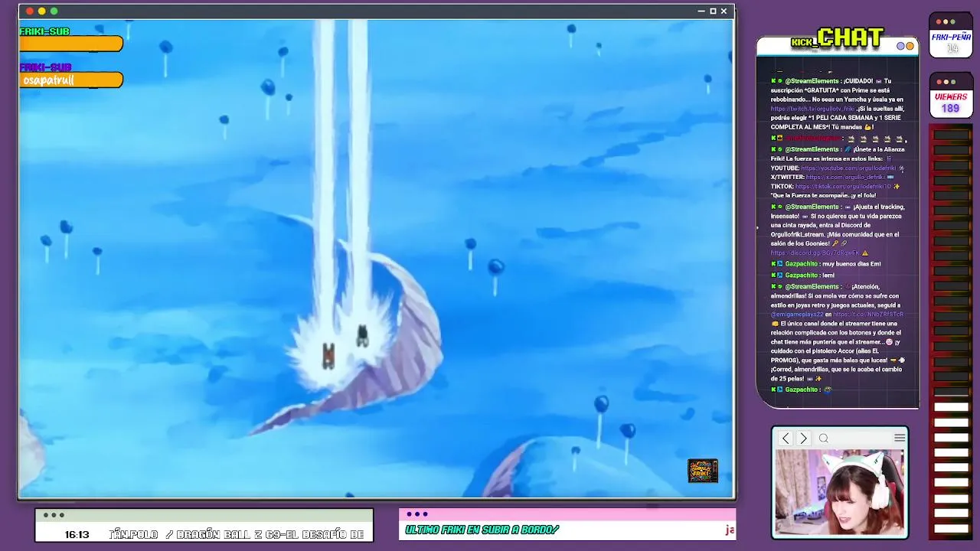Open the youtube.com/orgullodefriki link
This screenshot has width=980, height=551.
[x=848, y=168]
